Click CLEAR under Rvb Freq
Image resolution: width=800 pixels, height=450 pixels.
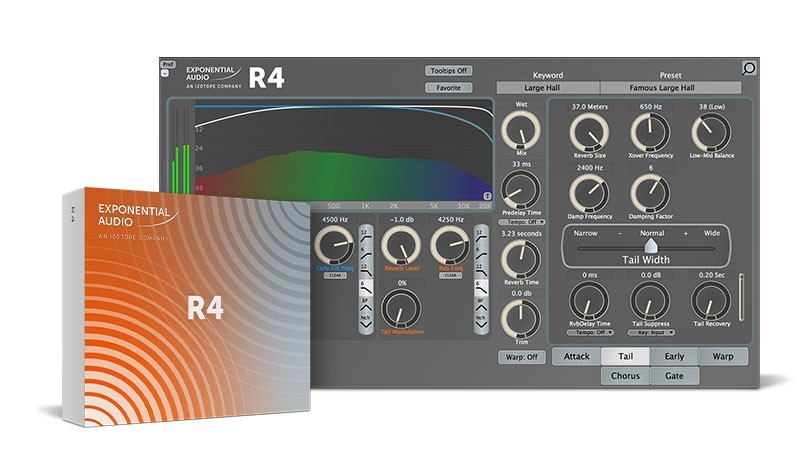450,276
